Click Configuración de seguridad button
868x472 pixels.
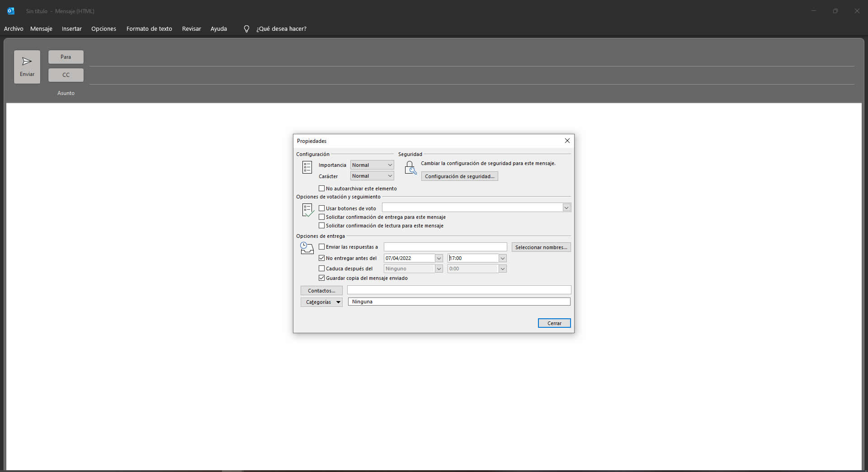[x=459, y=176]
